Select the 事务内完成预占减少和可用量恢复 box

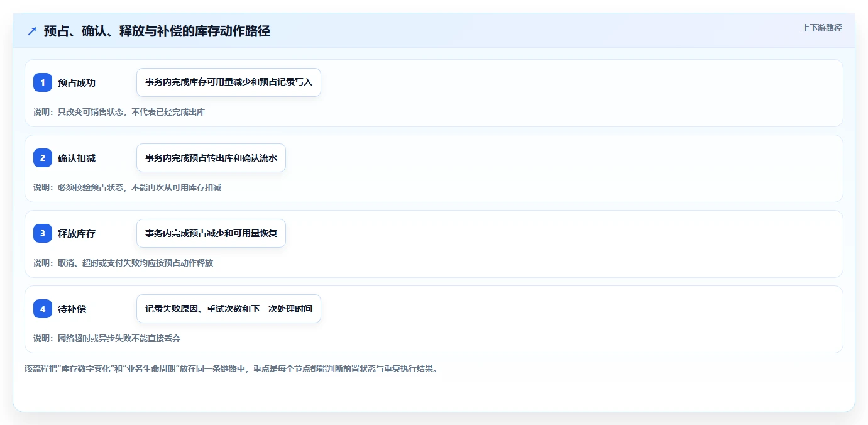pyautogui.click(x=211, y=233)
